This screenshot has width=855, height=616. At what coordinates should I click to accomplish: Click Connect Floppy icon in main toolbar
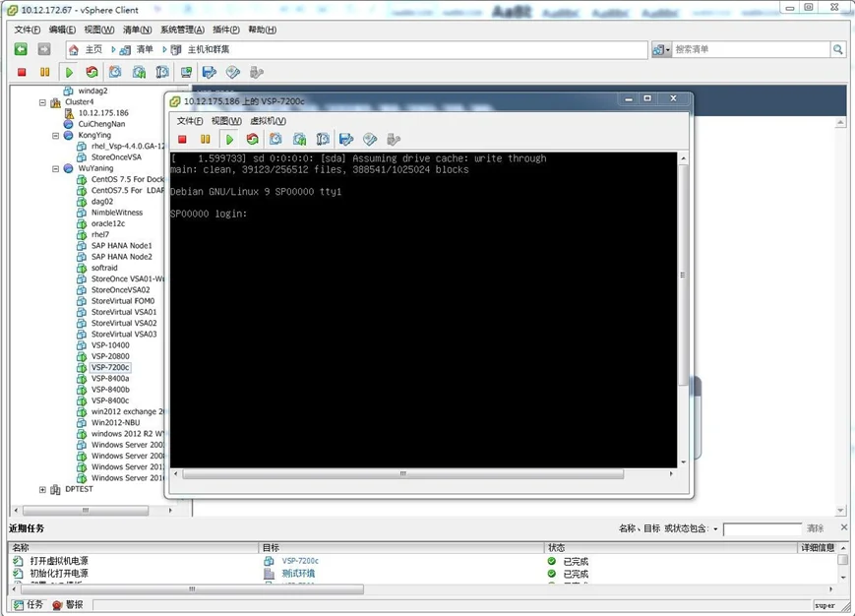click(x=210, y=72)
